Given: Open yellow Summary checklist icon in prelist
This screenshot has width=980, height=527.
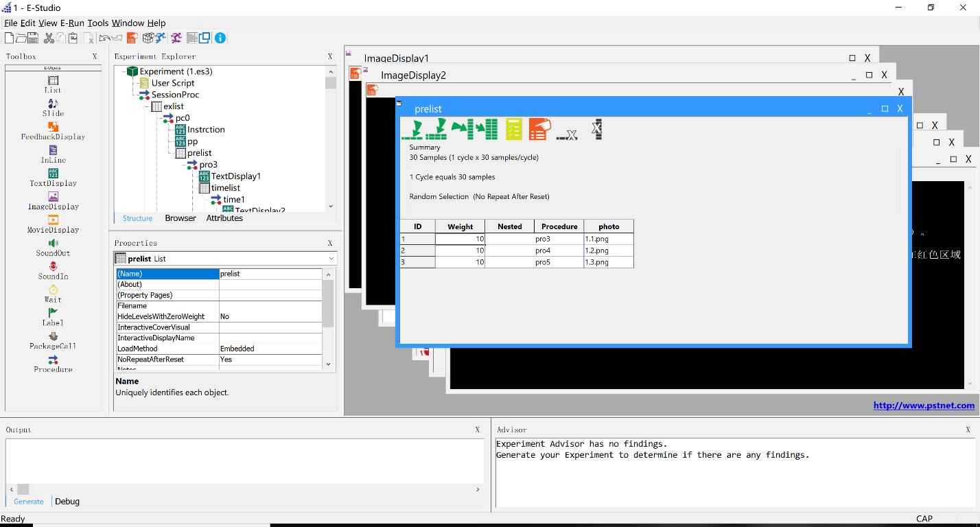Looking at the screenshot, I should point(514,129).
